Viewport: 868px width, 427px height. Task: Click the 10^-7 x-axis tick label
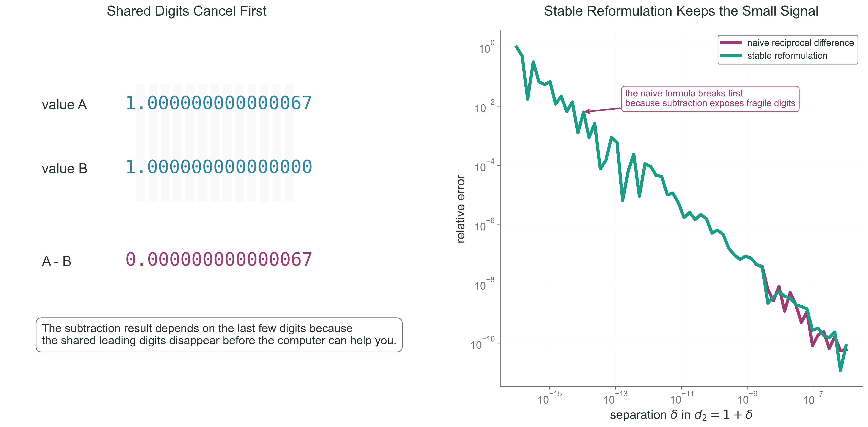pyautogui.click(x=813, y=398)
